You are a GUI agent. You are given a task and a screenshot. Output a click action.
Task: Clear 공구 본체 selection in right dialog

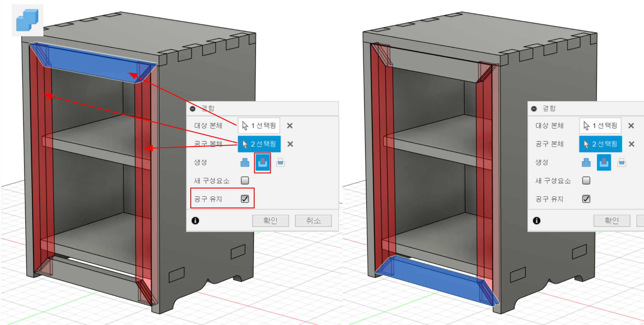pos(631,144)
